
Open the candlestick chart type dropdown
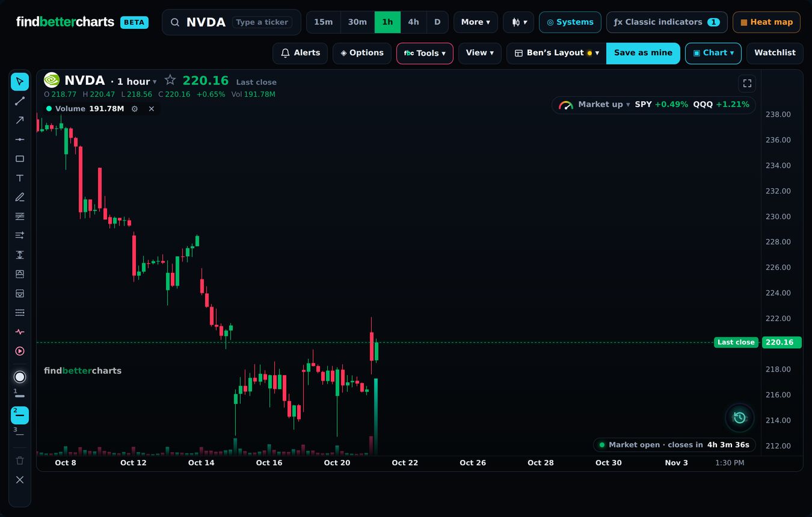[x=518, y=22]
